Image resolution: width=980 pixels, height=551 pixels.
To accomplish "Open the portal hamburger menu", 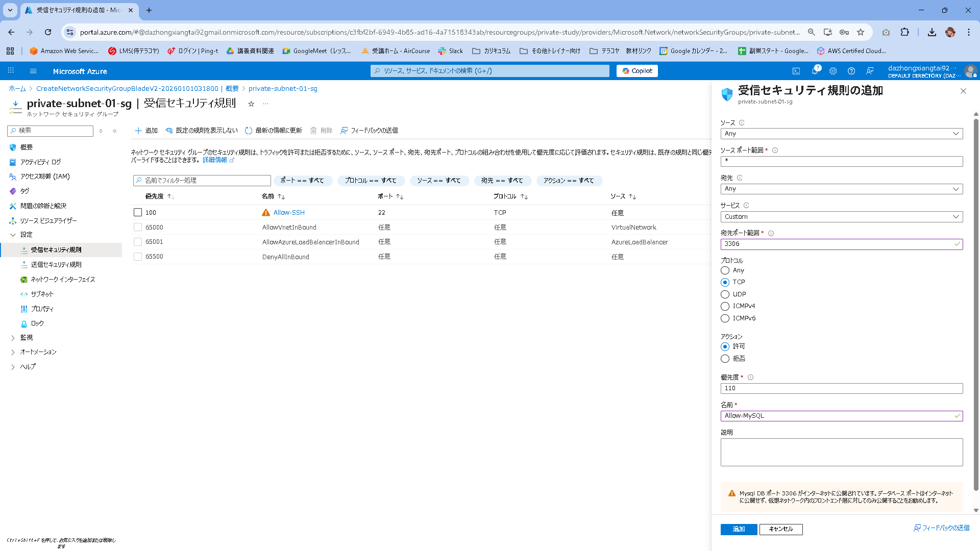I will [33, 71].
